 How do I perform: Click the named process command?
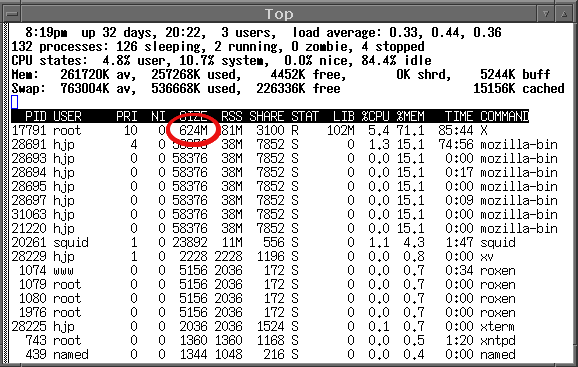pos(498,354)
